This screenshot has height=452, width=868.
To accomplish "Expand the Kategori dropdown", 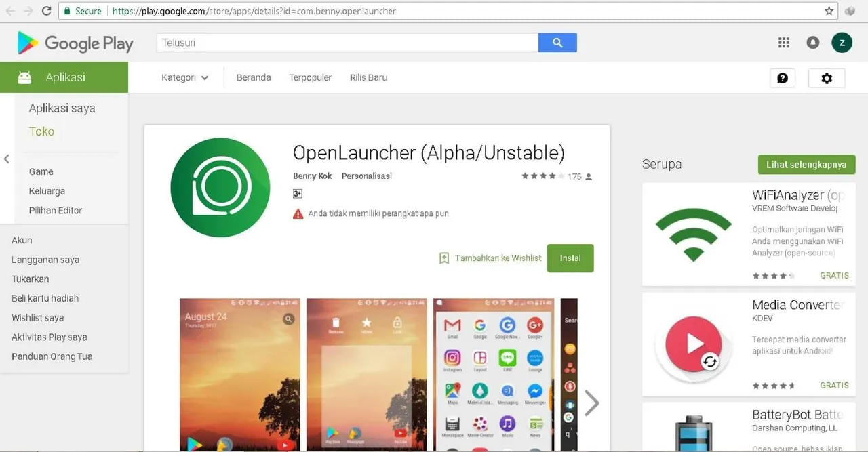I will [x=184, y=77].
